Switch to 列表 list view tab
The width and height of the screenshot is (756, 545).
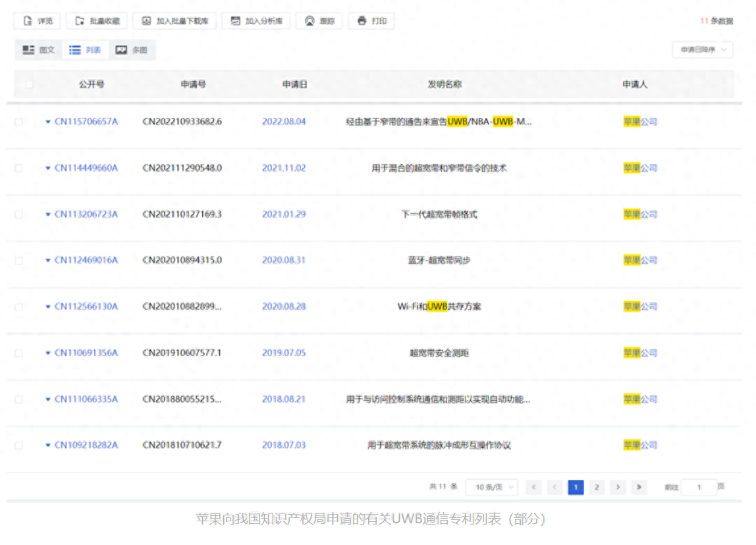[85, 49]
